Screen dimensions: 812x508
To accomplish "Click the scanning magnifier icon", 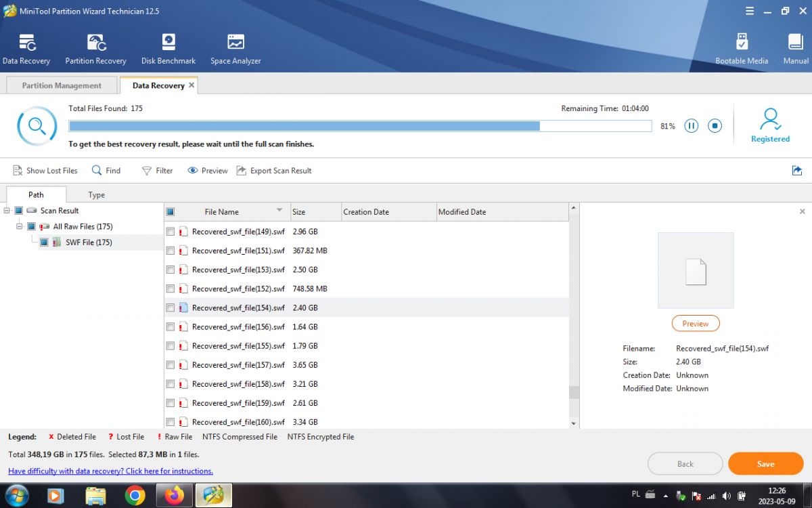I will [37, 126].
